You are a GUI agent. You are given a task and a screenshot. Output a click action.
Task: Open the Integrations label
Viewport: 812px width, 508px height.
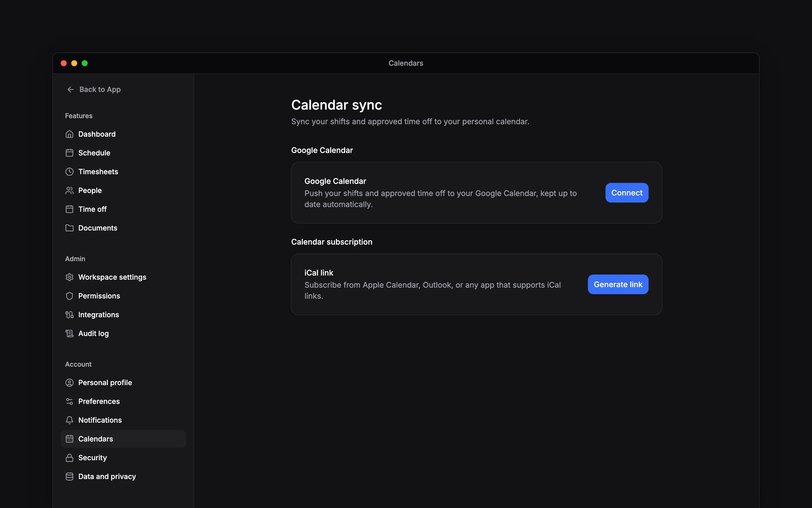99,315
